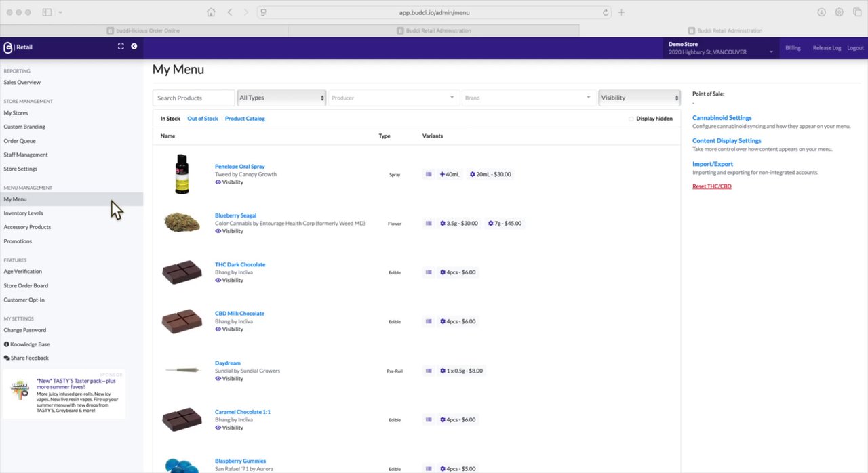Open THC Dark Chocolate 4pcs - $6.00 variant
This screenshot has width=868, height=473.
458,272
